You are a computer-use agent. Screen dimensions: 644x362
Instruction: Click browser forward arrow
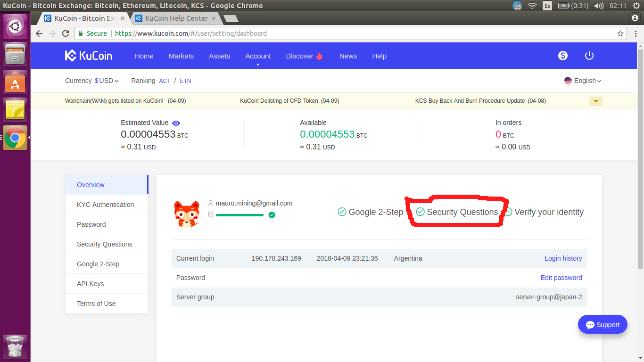[x=52, y=33]
